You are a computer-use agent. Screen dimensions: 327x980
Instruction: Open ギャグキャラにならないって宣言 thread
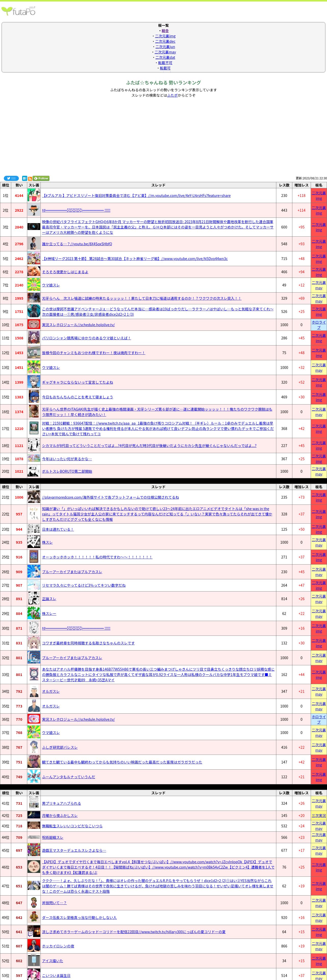pyautogui.click(x=77, y=382)
